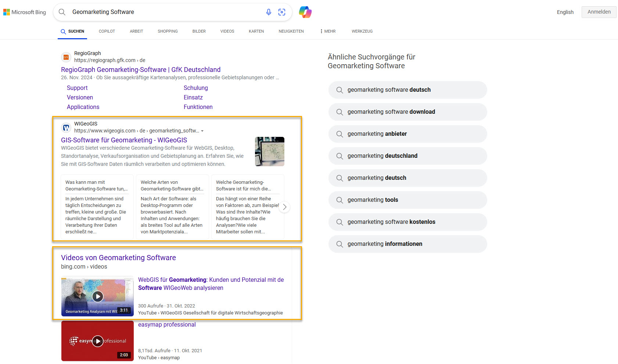Image resolution: width=618 pixels, height=364 pixels.
Task: Play the WebGIS für Geomarketing video
Action: (97, 296)
